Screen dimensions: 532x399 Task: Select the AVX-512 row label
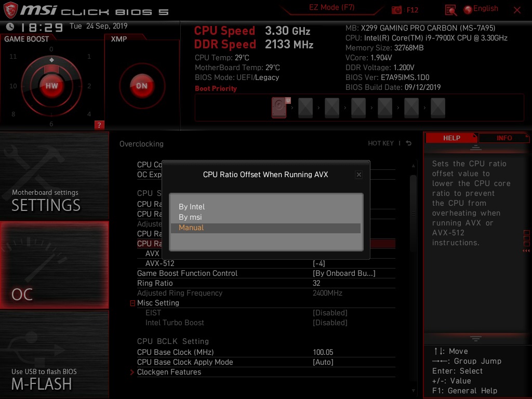(160, 263)
